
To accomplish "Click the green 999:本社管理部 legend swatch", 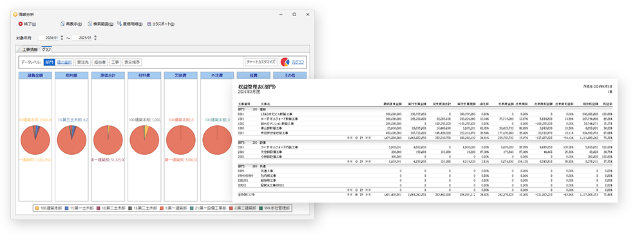I will coord(260,209).
